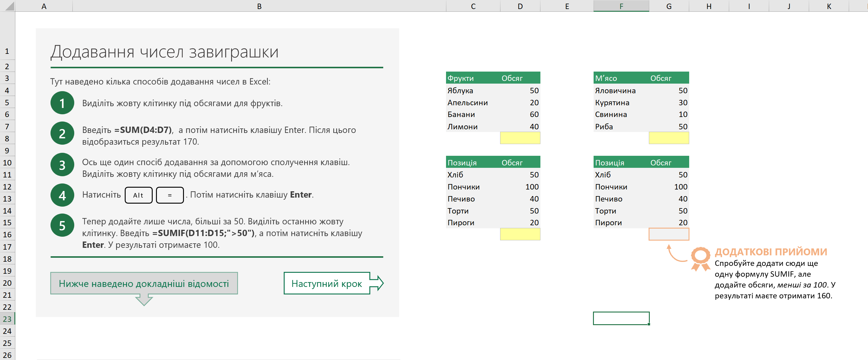
Task: Click the orange award ribbon icon
Action: pyautogui.click(x=700, y=258)
